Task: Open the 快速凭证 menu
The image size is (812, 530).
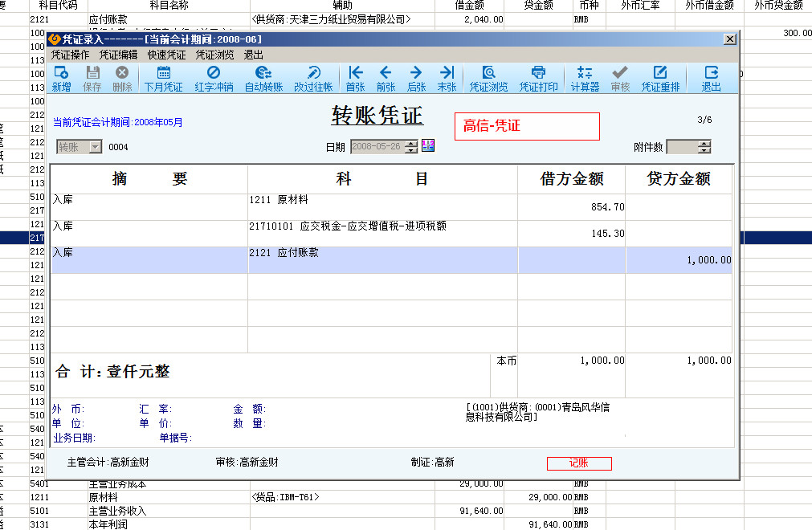Action: click(x=166, y=55)
